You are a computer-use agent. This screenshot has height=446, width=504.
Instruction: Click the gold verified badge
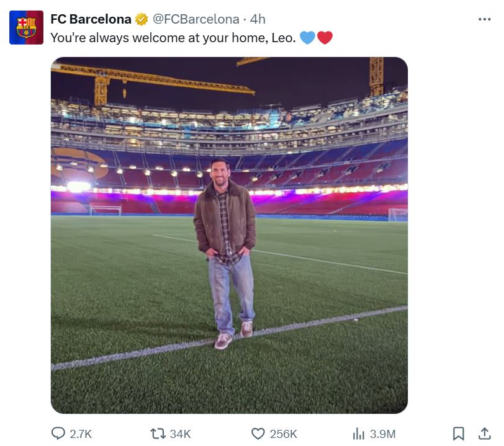(x=142, y=19)
